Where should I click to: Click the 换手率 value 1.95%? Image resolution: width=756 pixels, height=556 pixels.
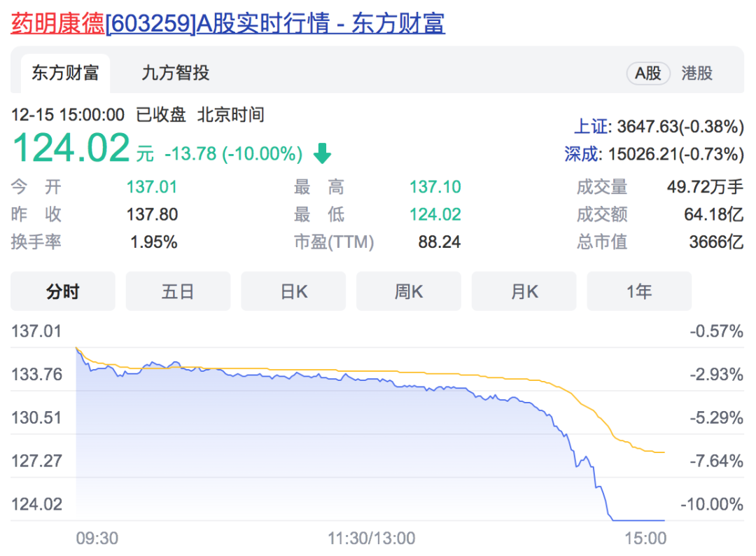pos(154,242)
